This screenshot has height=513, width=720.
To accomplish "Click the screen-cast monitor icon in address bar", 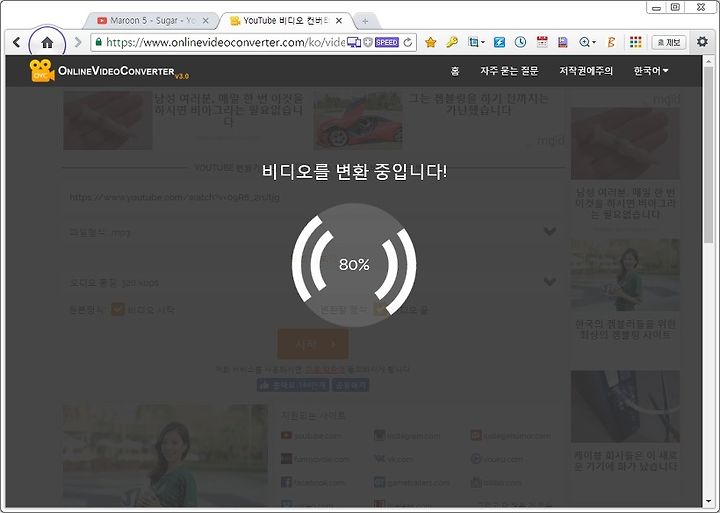I will (354, 42).
